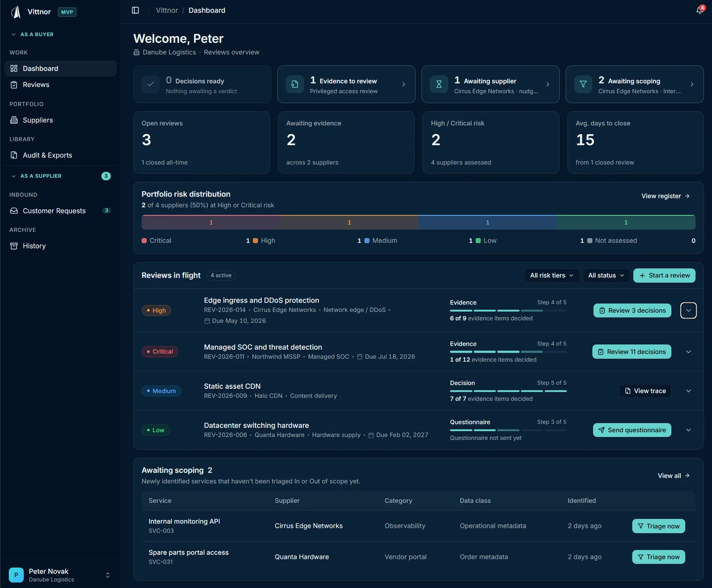The width and height of the screenshot is (712, 588).
Task: Click the Critical segment of the risk bar
Action: 211,222
